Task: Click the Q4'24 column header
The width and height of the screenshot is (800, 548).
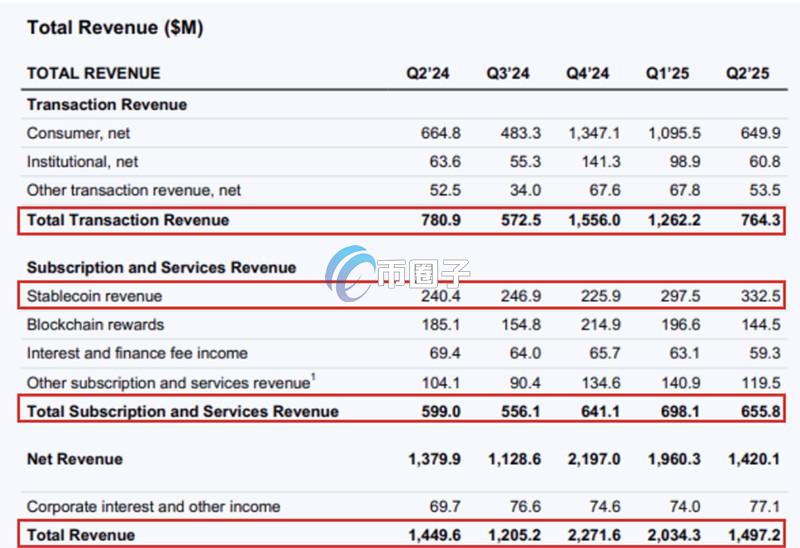Action: (x=587, y=74)
